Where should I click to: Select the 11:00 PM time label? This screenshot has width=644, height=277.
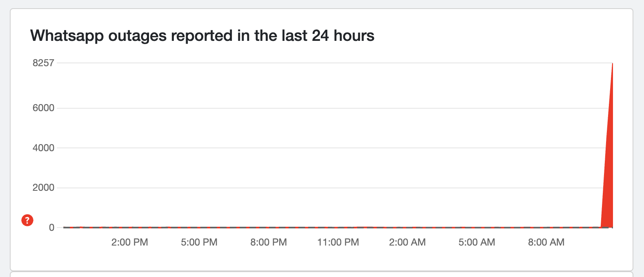(338, 242)
